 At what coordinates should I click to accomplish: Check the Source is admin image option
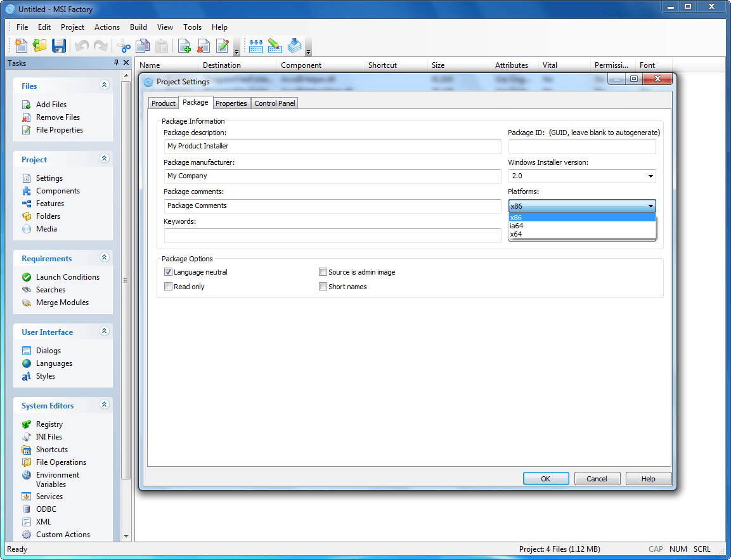pos(323,272)
